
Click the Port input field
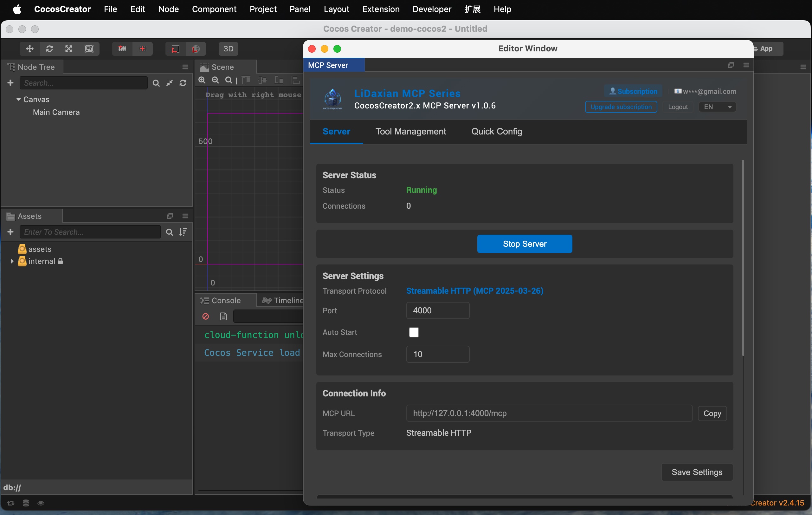(438, 310)
